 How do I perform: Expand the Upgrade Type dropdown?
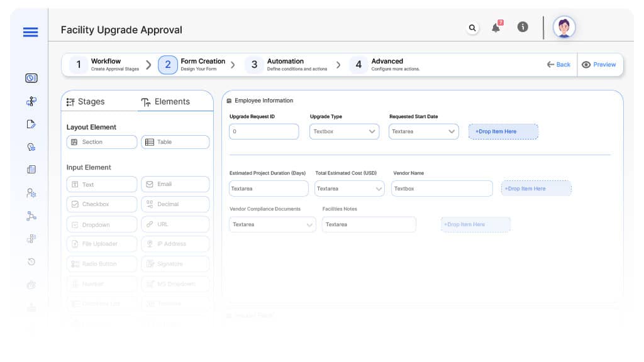(x=345, y=131)
